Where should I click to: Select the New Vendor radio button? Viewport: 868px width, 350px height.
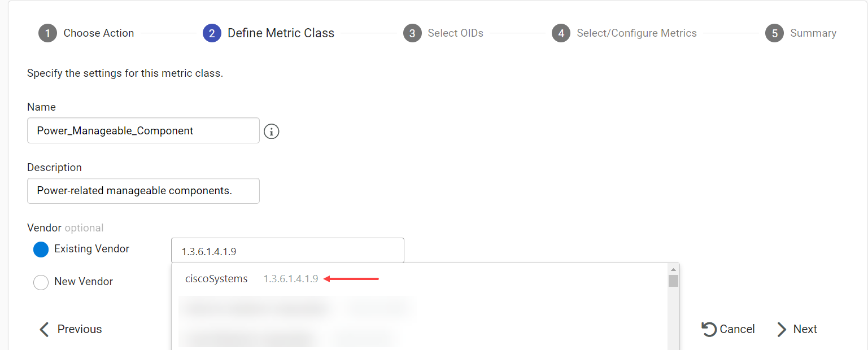(x=41, y=282)
